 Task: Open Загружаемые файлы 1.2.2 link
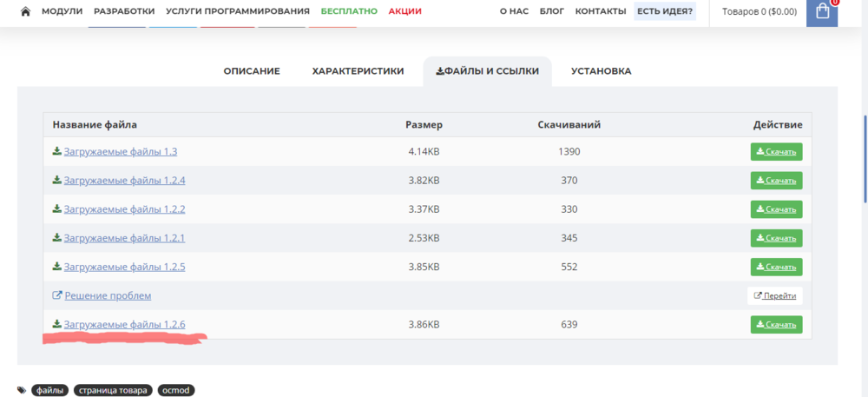click(124, 209)
